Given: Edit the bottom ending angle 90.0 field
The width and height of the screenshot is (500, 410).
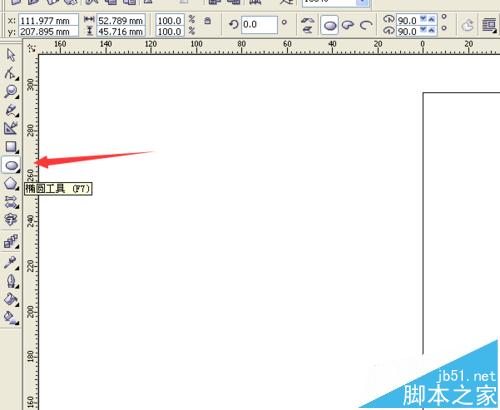Looking at the screenshot, I should [x=408, y=31].
